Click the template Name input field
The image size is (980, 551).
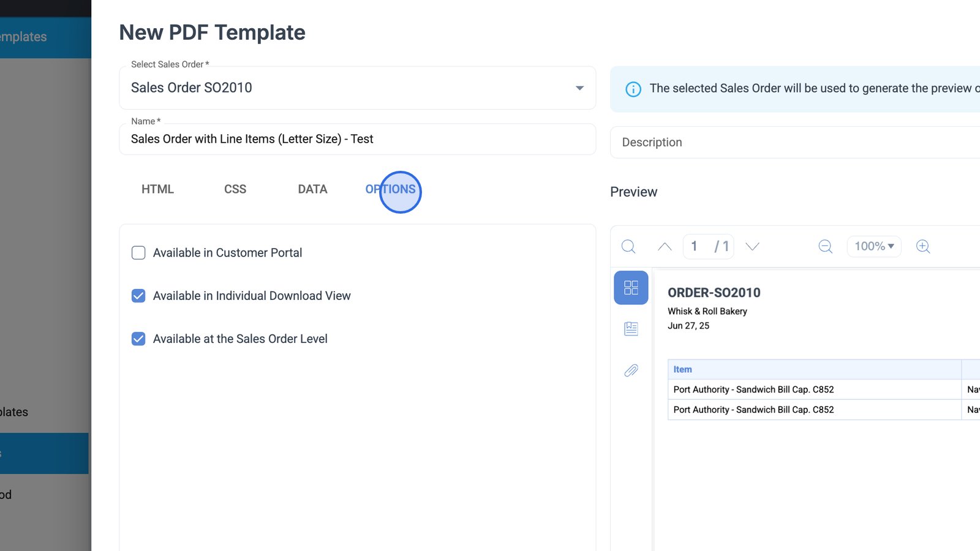pos(357,140)
